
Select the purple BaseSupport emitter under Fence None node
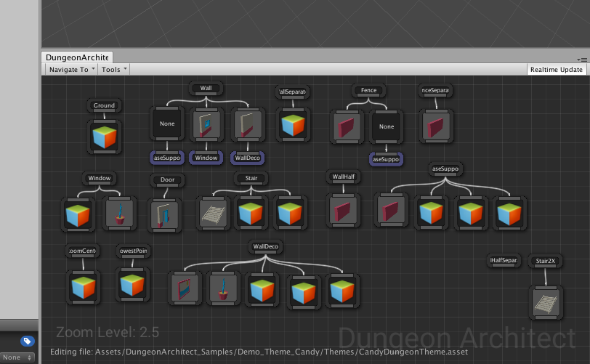[386, 159]
